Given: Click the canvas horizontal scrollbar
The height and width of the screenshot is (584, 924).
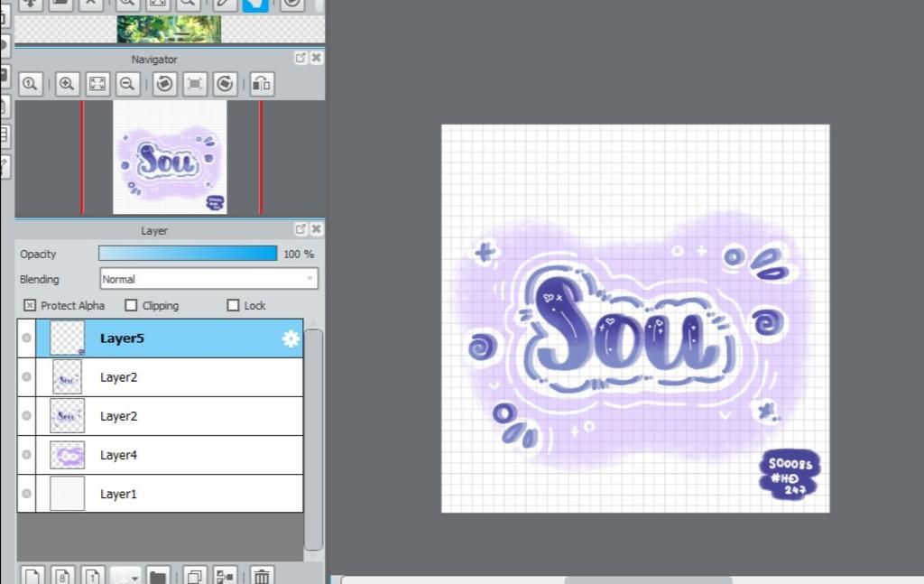Looking at the screenshot, I should point(648,580).
